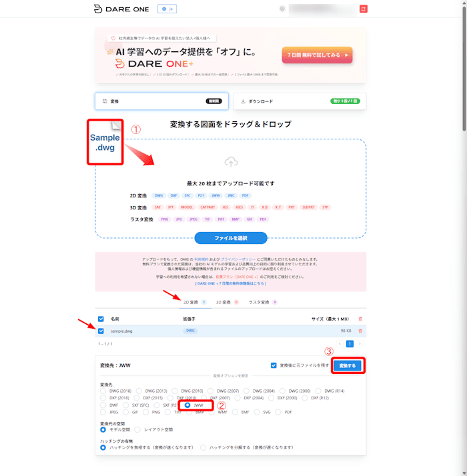467x476 pixels.
Task: Select the SVG radio option
Action: tap(257, 412)
